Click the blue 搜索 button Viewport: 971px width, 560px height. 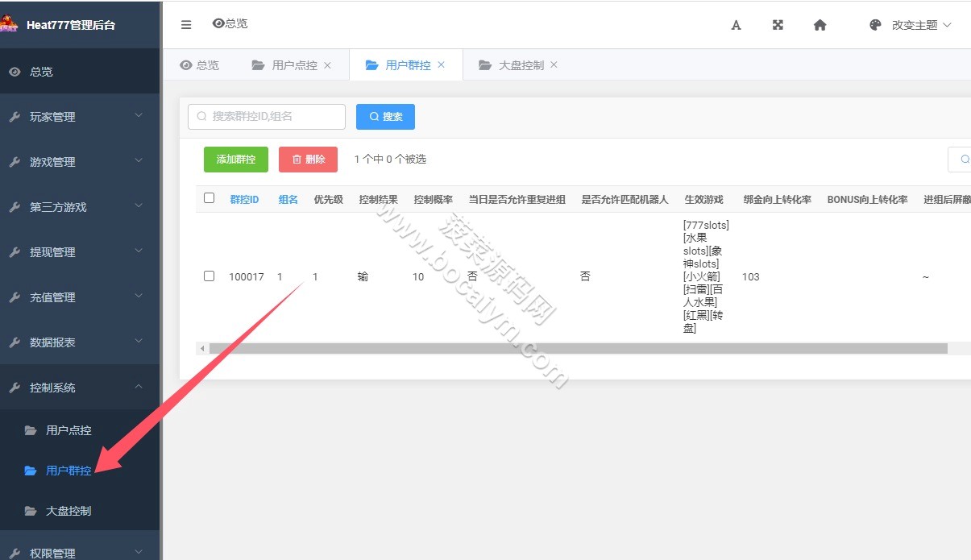tap(385, 117)
